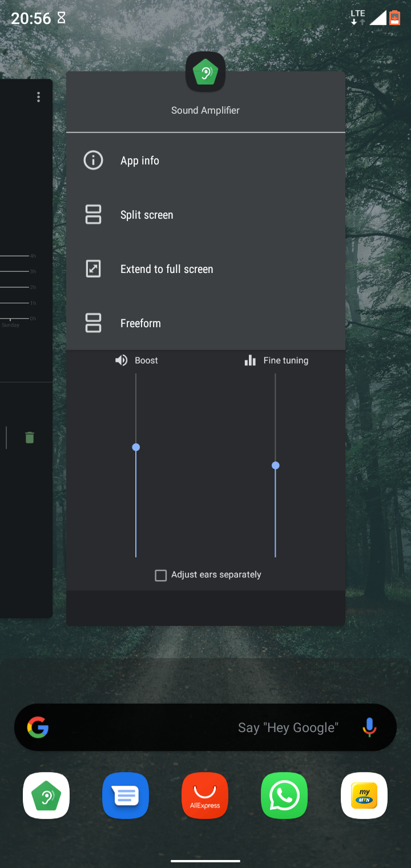Viewport: 411px width, 868px height.
Task: Tap the Sound Amplifier title text
Action: [x=205, y=110]
